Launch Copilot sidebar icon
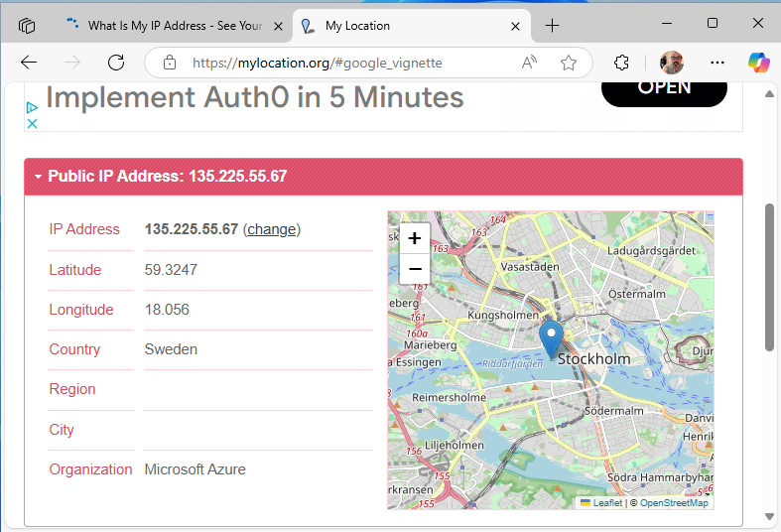Image resolution: width=781 pixels, height=532 pixels. [x=758, y=63]
